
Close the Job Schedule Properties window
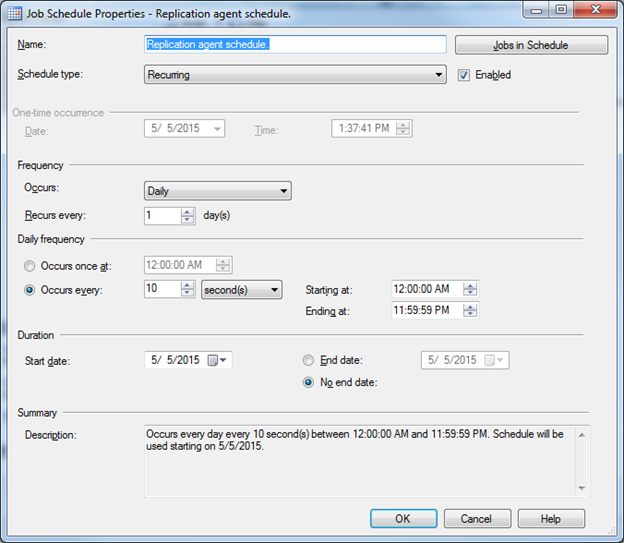coord(596,10)
